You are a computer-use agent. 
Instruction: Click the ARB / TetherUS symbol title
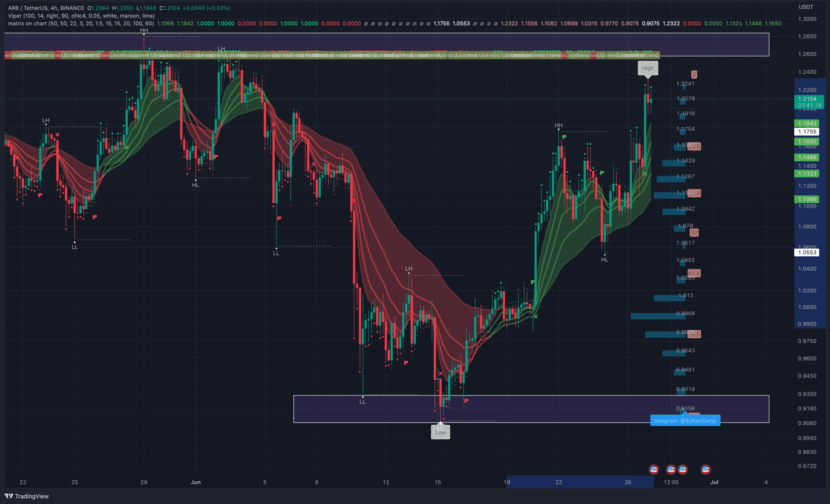point(46,8)
